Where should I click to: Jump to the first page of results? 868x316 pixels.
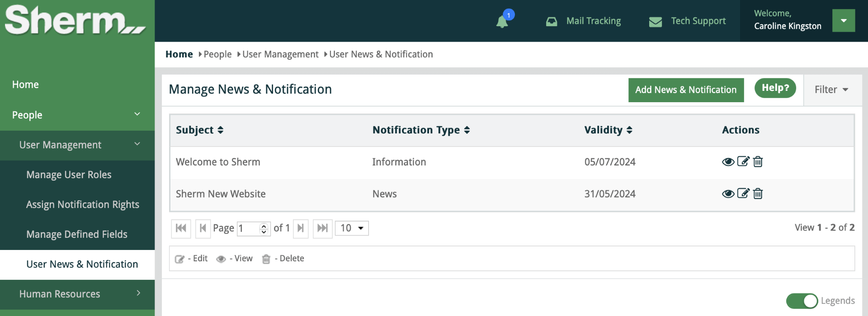181,228
